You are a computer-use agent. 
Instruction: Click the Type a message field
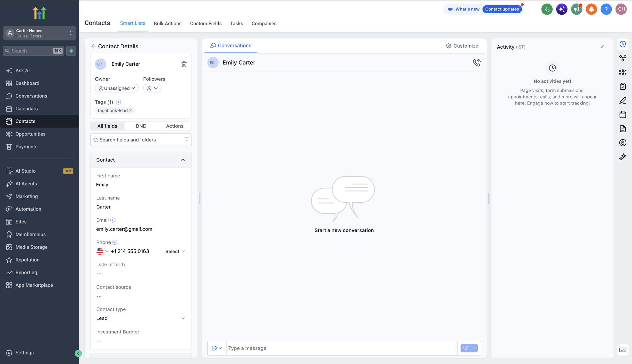point(342,348)
